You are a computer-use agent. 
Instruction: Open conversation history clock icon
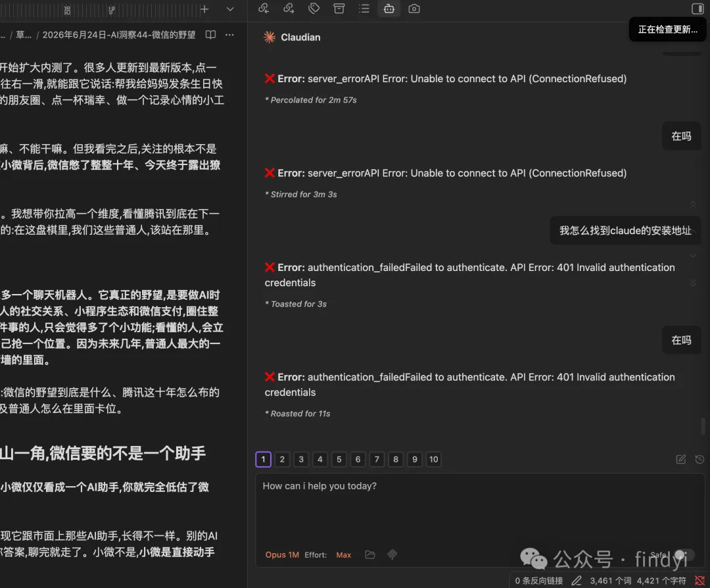coord(699,459)
